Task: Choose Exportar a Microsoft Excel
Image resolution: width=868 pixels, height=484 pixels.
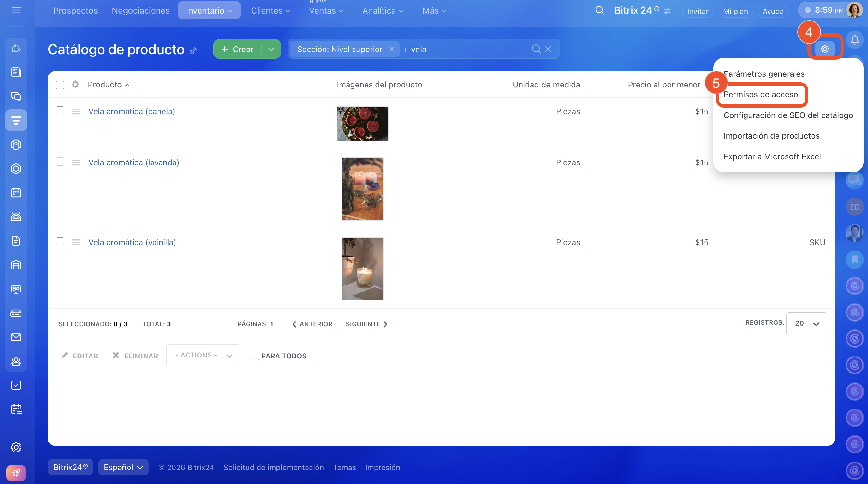Action: coord(772,156)
